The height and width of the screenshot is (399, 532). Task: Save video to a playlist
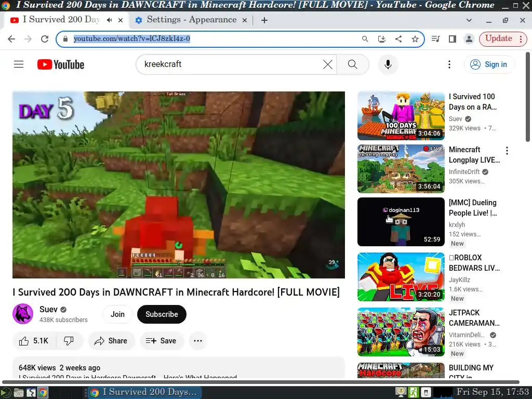click(161, 341)
